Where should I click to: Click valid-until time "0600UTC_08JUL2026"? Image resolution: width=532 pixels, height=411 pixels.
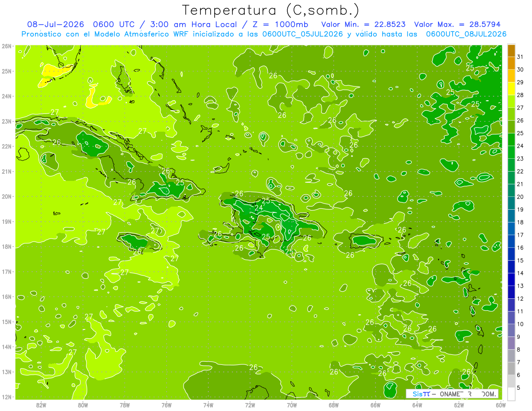[466, 34]
